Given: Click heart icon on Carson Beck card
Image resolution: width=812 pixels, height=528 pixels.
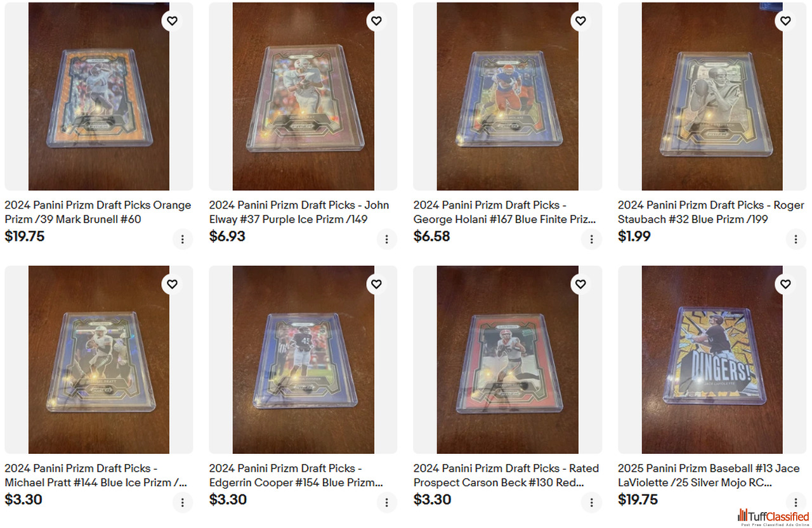Looking at the screenshot, I should [580, 284].
